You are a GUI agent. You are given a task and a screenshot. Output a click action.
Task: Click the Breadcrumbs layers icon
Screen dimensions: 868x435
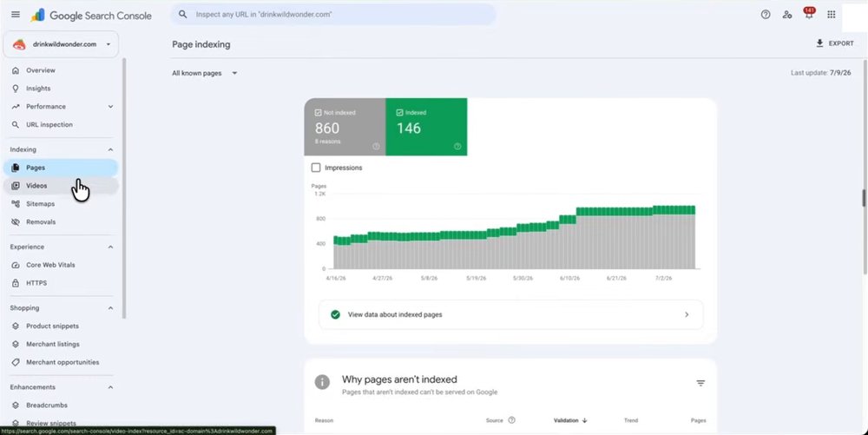pyautogui.click(x=16, y=405)
